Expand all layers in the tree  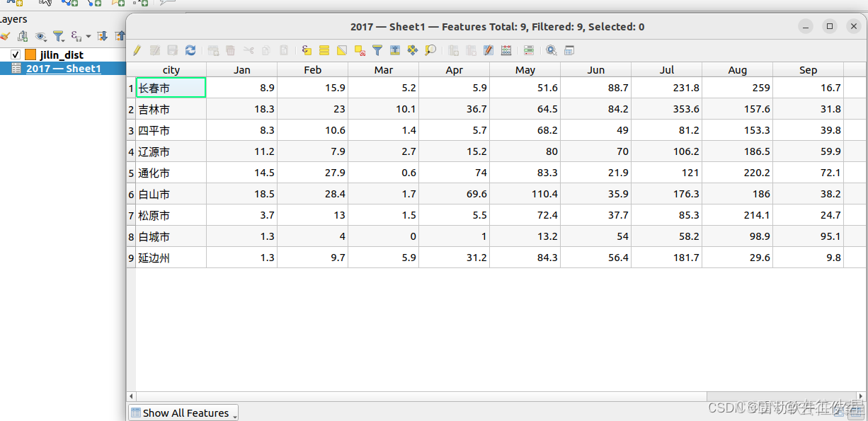click(102, 36)
